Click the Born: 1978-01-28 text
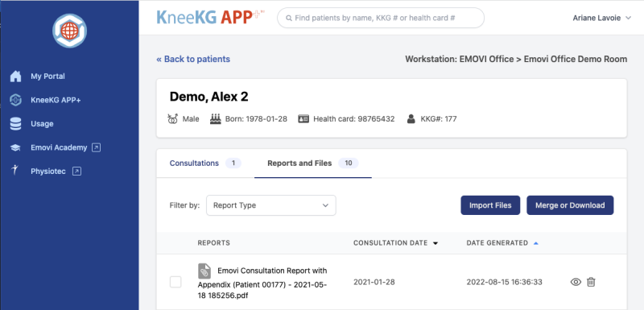Screen dimensions: 644x310 point(256,119)
